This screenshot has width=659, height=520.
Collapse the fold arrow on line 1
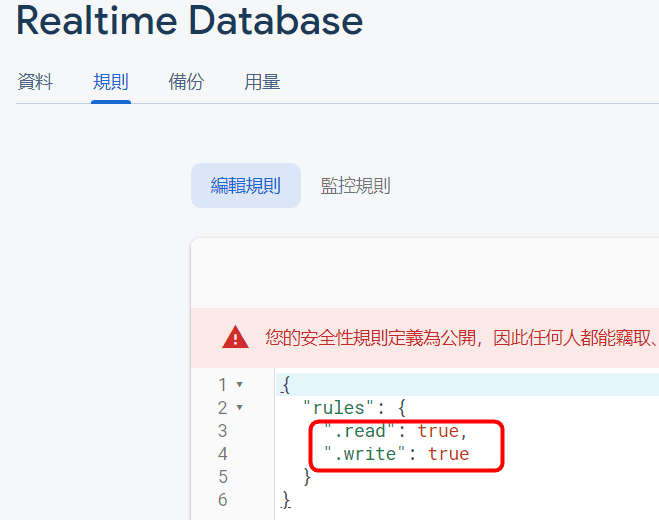240,384
